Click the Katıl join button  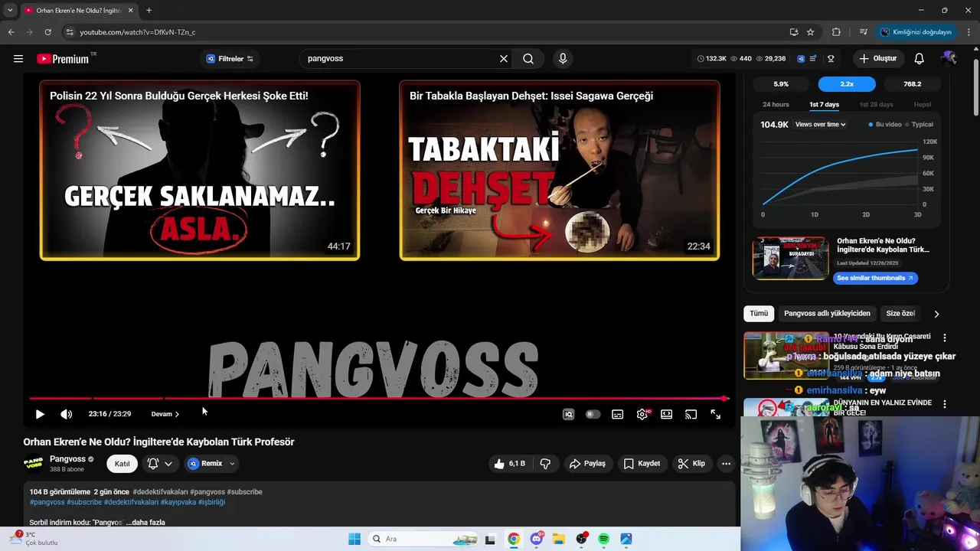(122, 464)
